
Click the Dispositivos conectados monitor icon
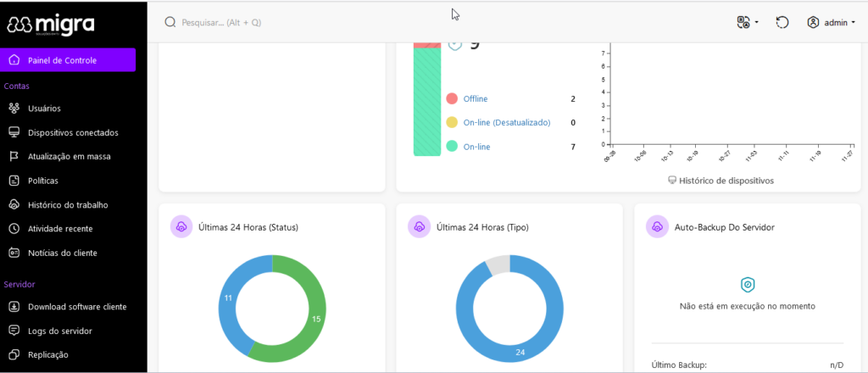click(14, 132)
